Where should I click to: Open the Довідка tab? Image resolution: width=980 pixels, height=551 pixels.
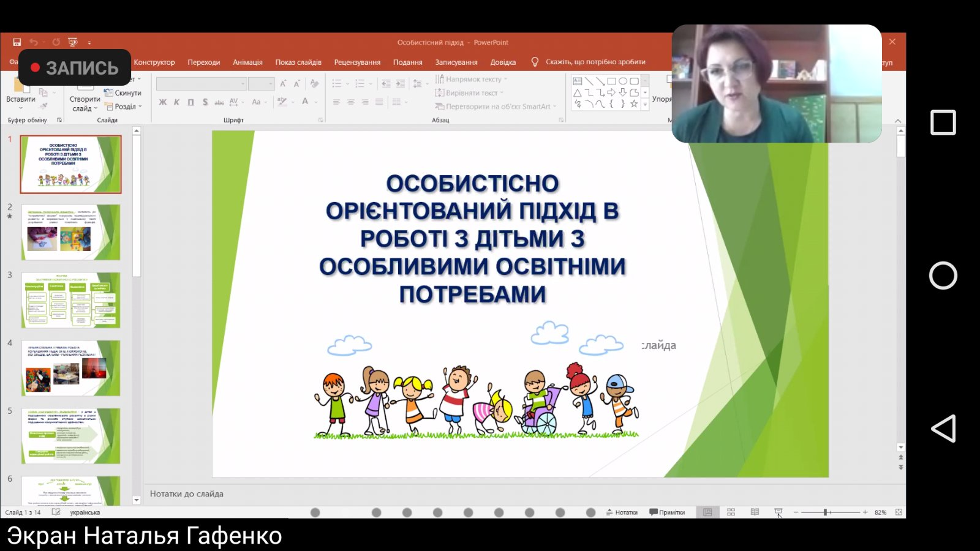click(x=503, y=62)
